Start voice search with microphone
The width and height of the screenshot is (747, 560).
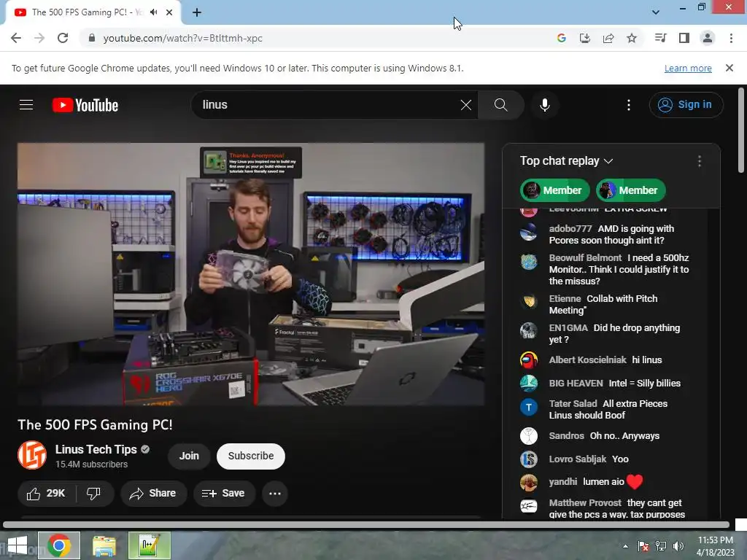coord(544,105)
